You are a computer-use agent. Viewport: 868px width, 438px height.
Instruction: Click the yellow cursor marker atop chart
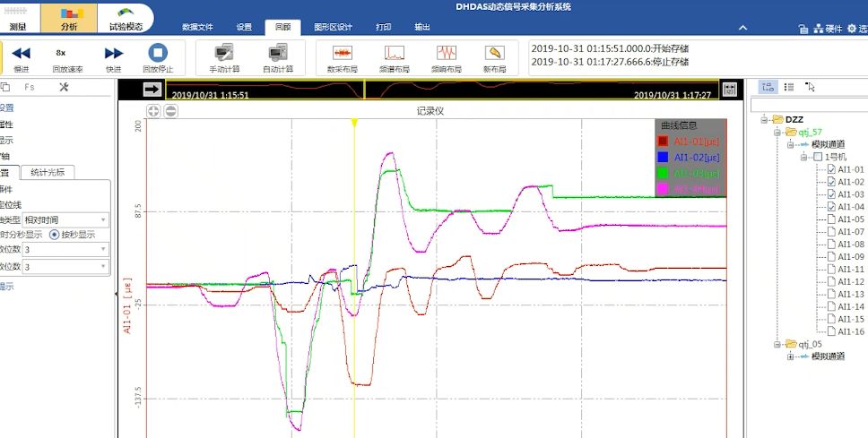[355, 122]
